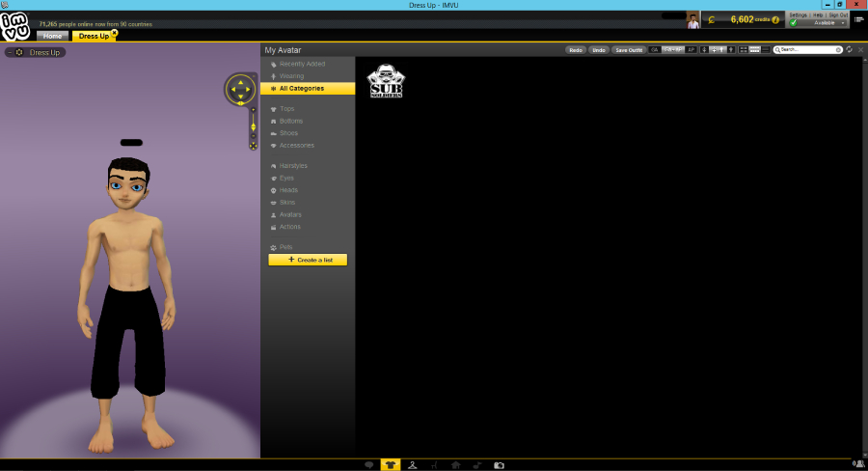This screenshot has width=868, height=471.
Task: Click the green Available status checkmark
Action: tap(794, 23)
